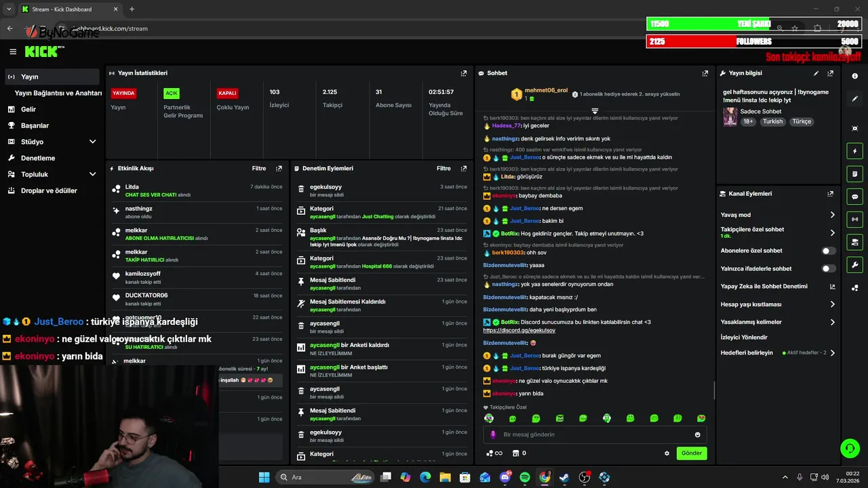Pop out the Denetim Eylemleri panel
868x488 pixels.
tap(464, 168)
